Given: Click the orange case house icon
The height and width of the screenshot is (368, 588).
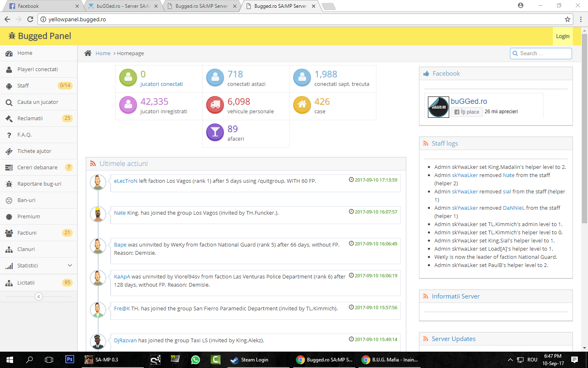Looking at the screenshot, I should click(x=302, y=105).
